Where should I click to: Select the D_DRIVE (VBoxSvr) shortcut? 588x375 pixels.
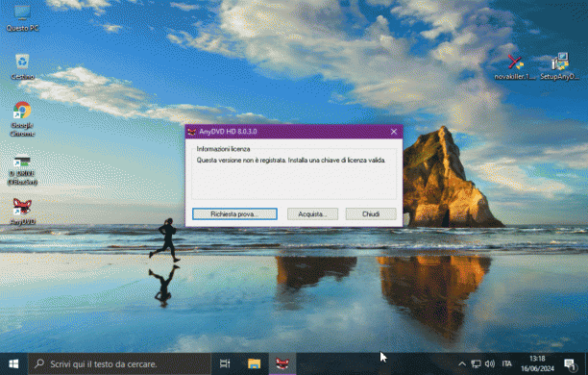(x=22, y=170)
